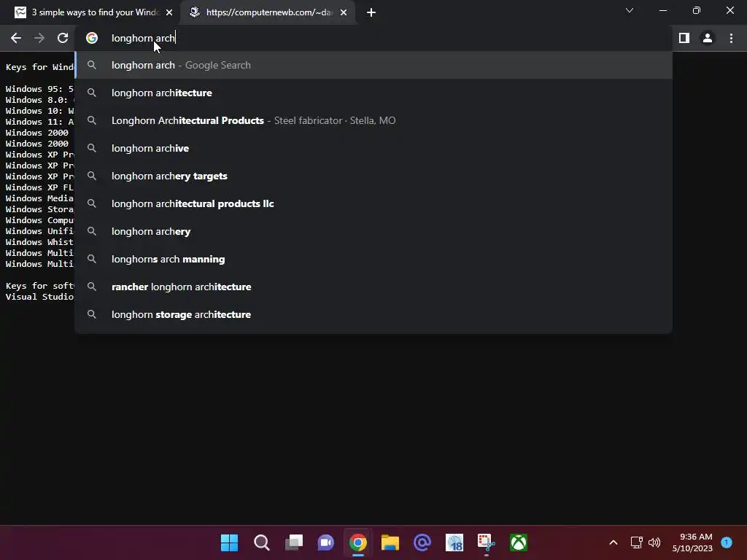This screenshot has height=560, width=747.
Task: Select 'longhorn arch - Google Search' suggestion
Action: 373,65
